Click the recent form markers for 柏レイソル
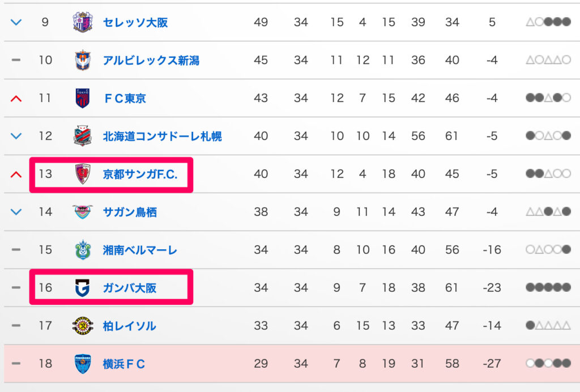This screenshot has height=392, width=580. [x=548, y=326]
